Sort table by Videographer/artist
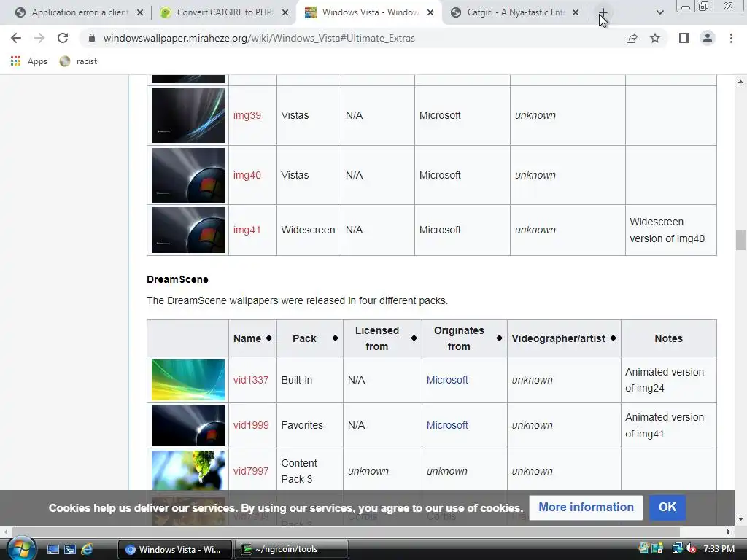The height and width of the screenshot is (560, 747). [564, 338]
